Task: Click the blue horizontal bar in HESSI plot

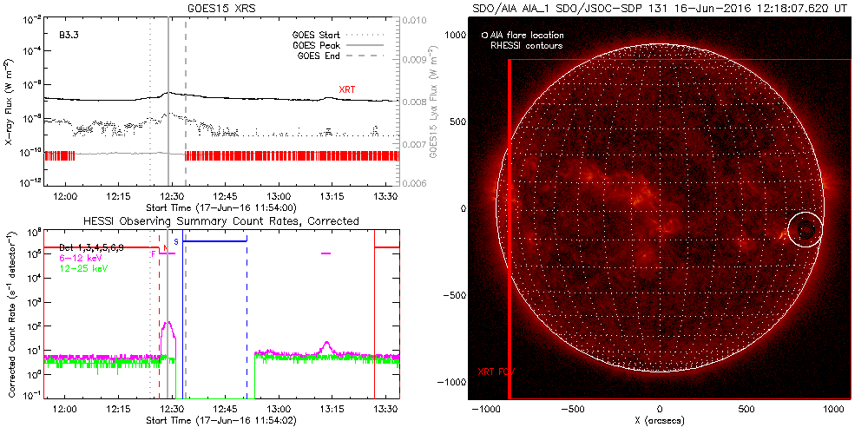Action: 214,240
